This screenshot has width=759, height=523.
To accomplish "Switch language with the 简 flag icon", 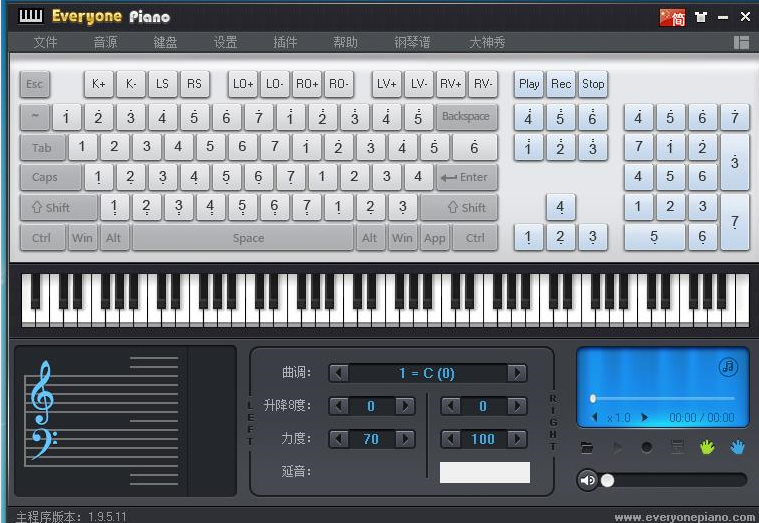I will (672, 18).
